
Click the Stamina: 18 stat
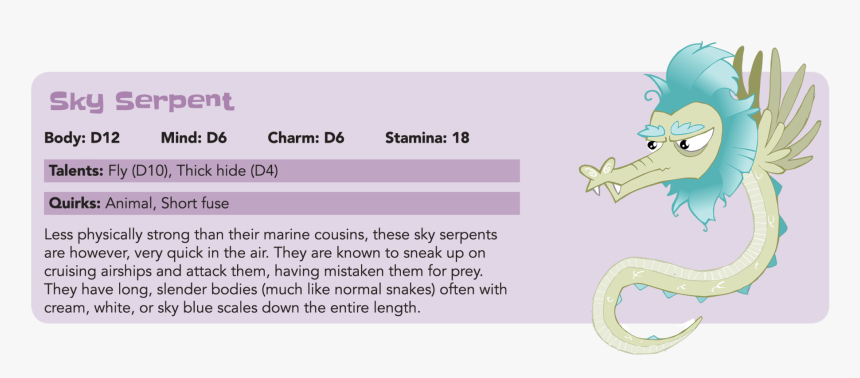click(427, 138)
